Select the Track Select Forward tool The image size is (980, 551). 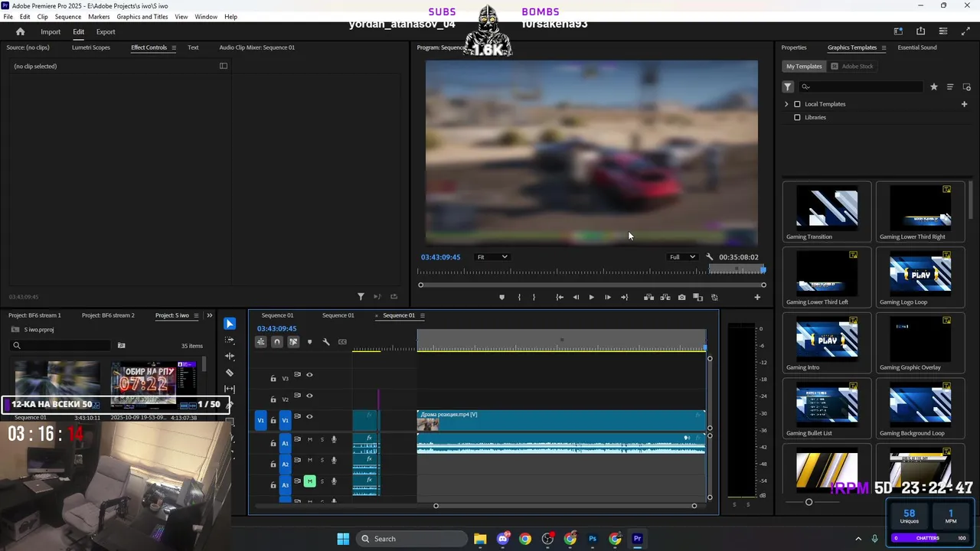(230, 341)
